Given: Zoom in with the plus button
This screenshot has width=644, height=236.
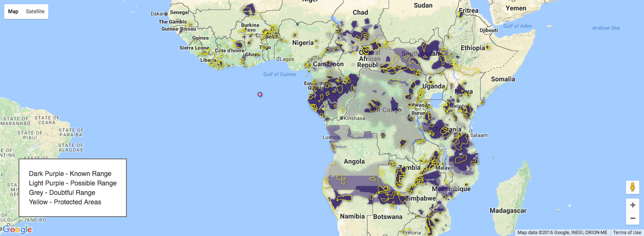Looking at the screenshot, I should coord(632,205).
